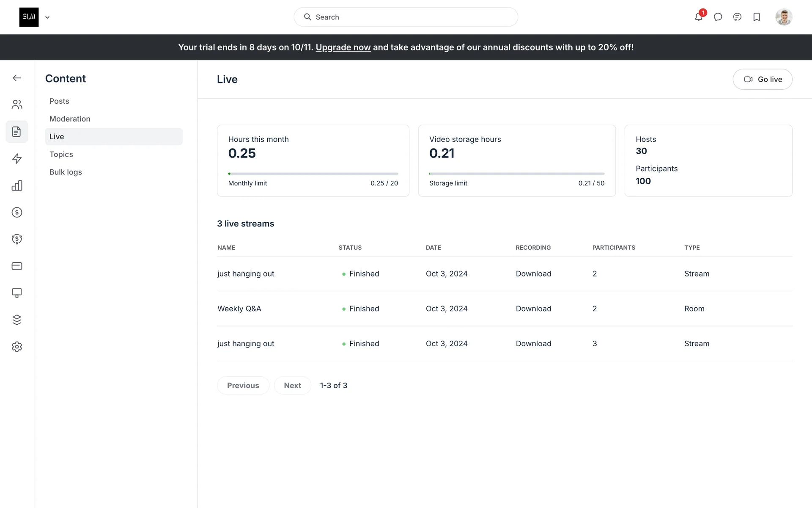Open the notifications bell icon

(x=698, y=17)
